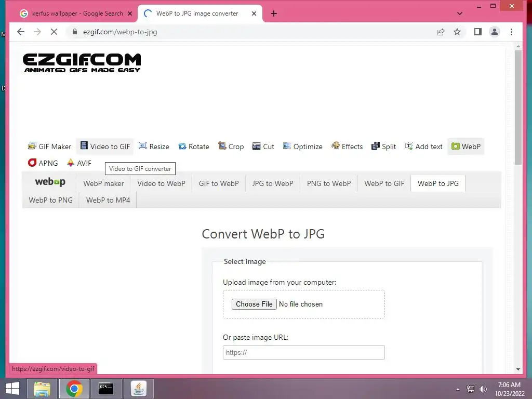The image size is (532, 399).
Task: Click Chrome icon in taskbar
Action: pos(74,389)
